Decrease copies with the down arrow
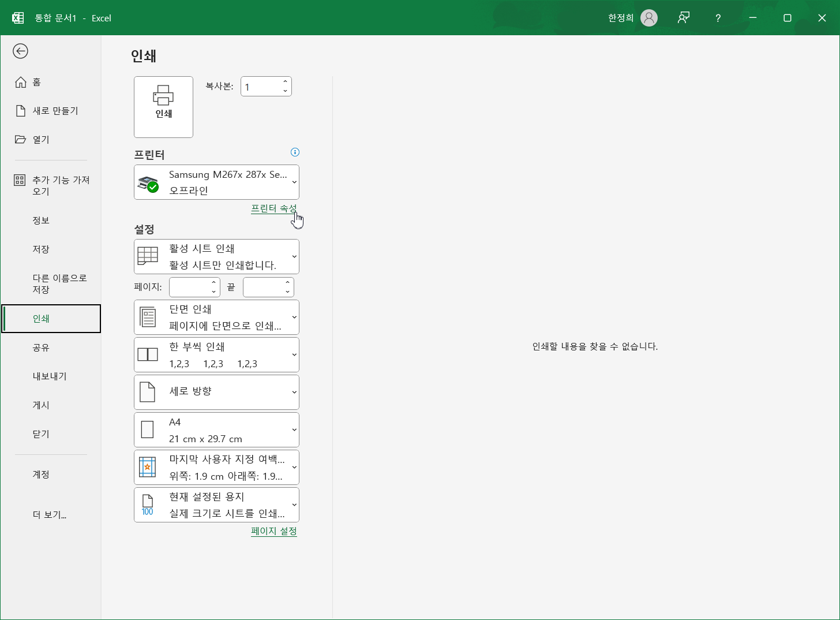Screen dimensions: 840x620 pos(285,91)
